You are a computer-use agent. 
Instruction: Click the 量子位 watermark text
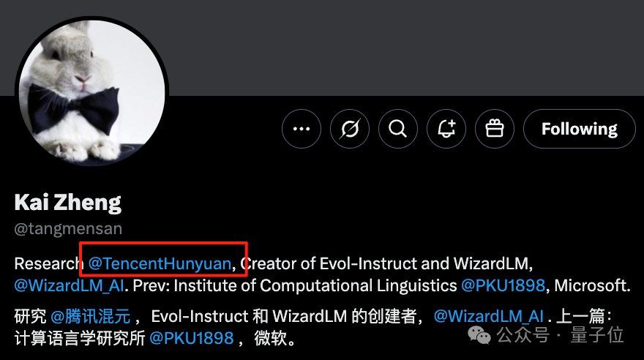(597, 334)
